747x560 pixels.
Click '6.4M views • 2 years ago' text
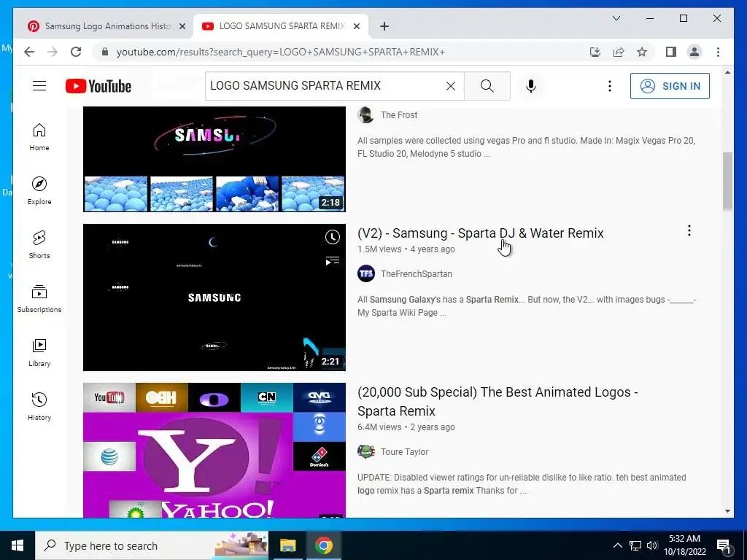tap(406, 427)
